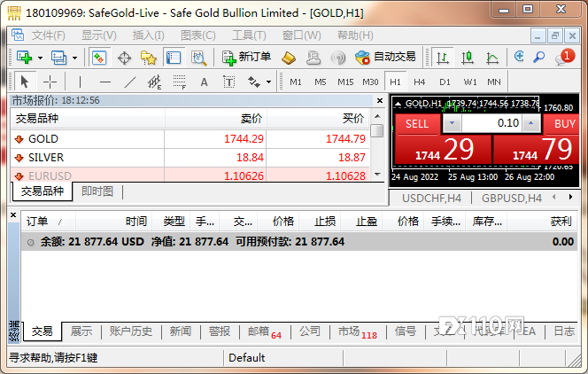Switch to H4 timeframe
The height and width of the screenshot is (374, 588).
coord(419,82)
